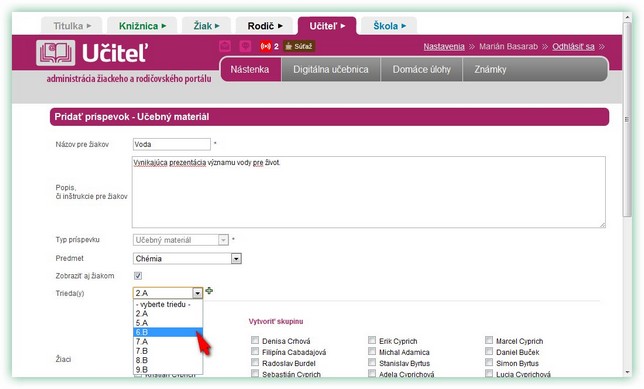Click the green plus icon beside Trieda
The height and width of the screenshot is (389, 644).
point(209,291)
